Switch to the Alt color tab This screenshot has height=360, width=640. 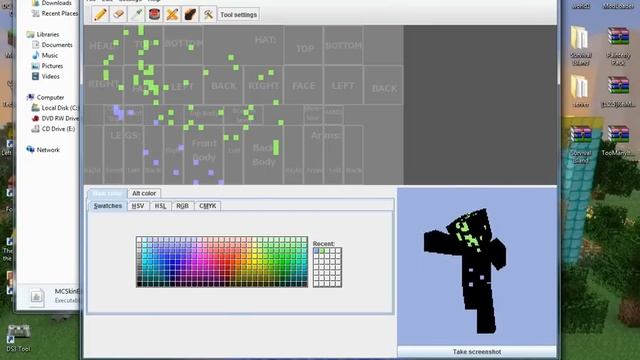(144, 193)
